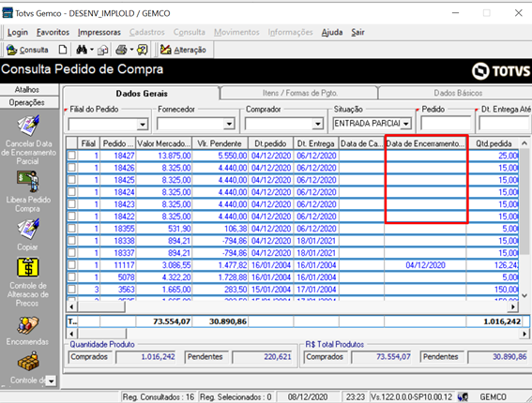Switch to Itens / Formas de Pgto tab
The width and height of the screenshot is (532, 403).
point(299,93)
